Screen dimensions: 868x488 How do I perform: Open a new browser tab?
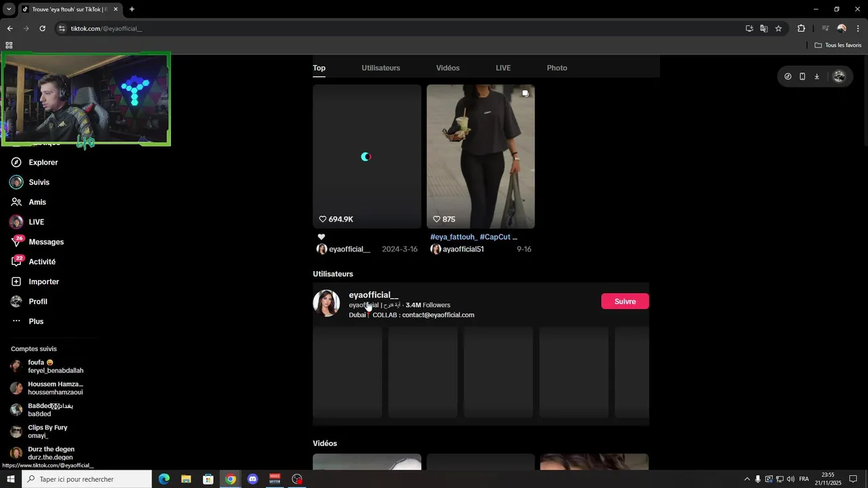(132, 9)
